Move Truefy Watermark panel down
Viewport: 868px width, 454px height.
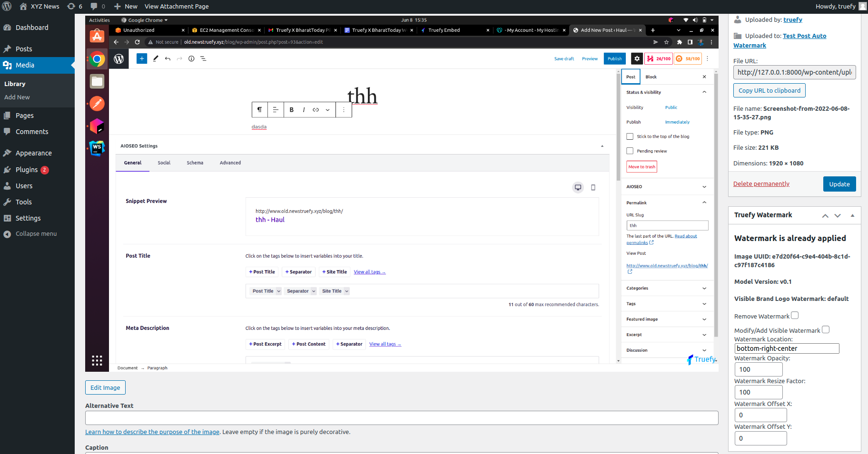tap(838, 215)
